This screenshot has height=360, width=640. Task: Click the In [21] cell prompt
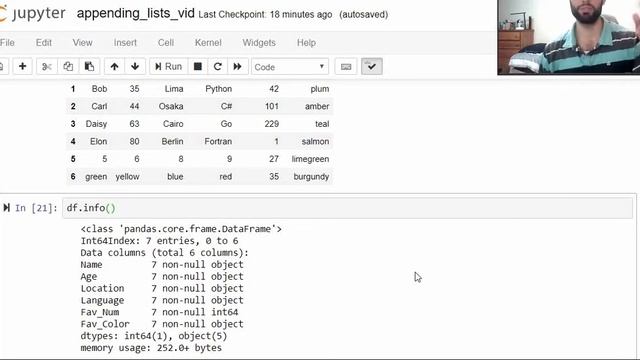(36, 208)
